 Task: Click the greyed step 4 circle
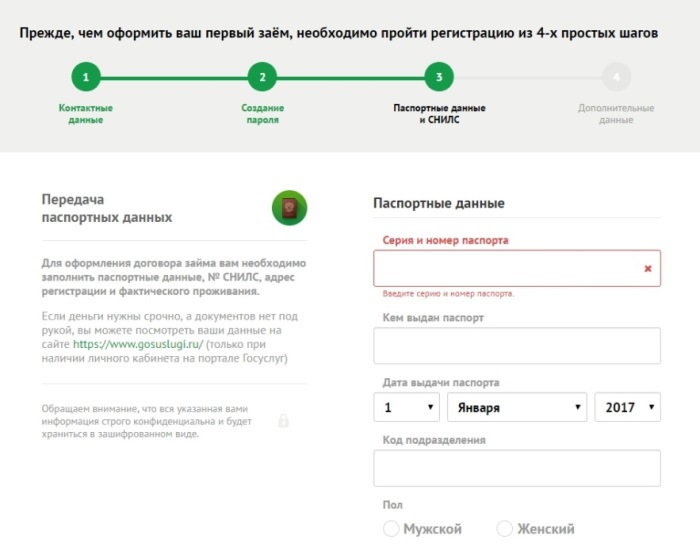pyautogui.click(x=616, y=77)
